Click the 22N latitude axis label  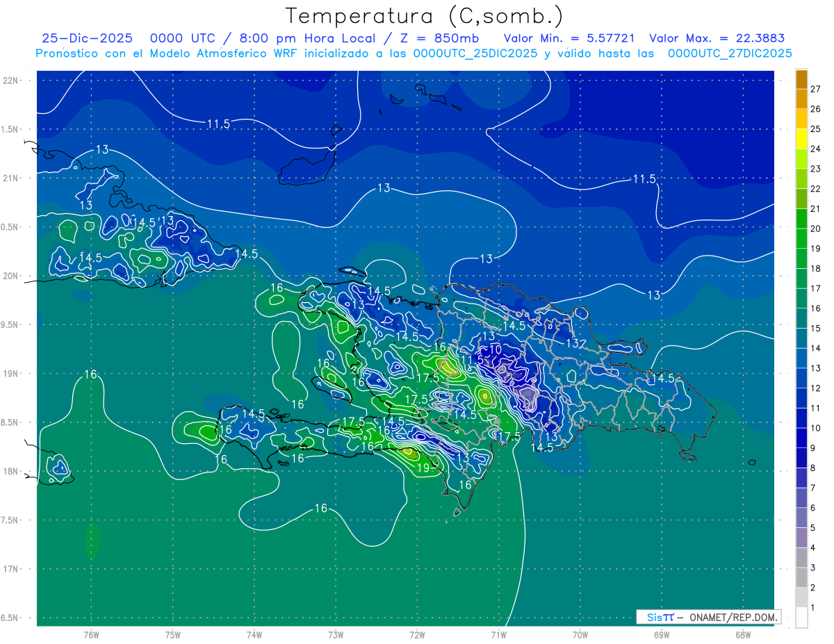(x=11, y=81)
